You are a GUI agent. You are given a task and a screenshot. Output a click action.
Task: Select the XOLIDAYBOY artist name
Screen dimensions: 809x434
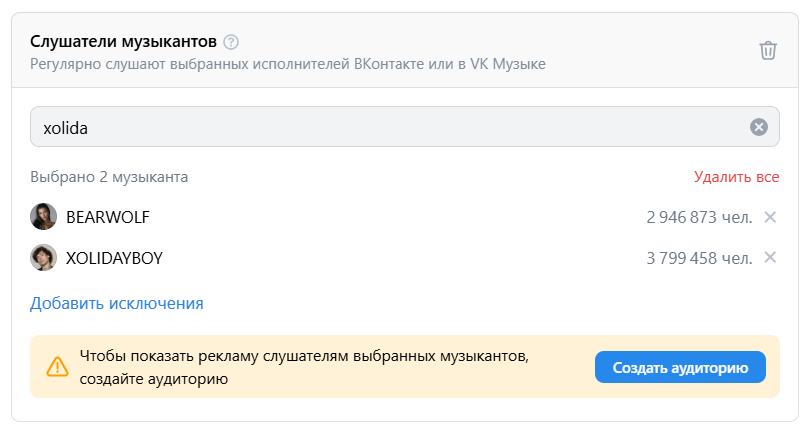tap(114, 258)
